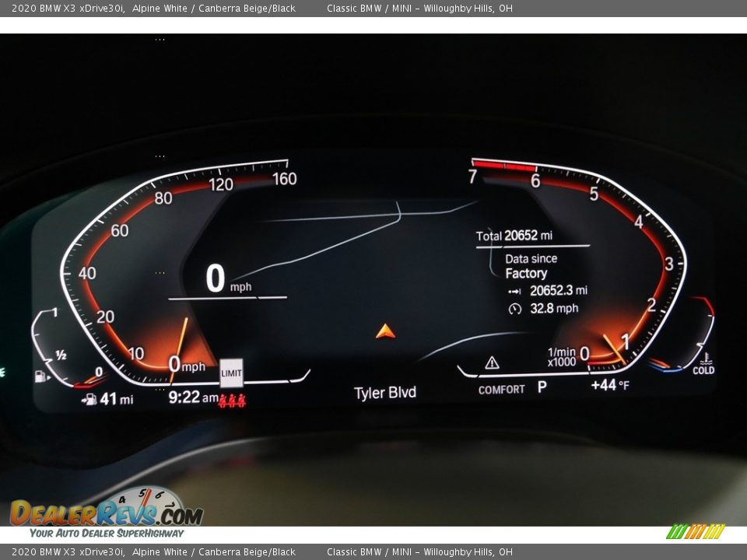Click the fuel pump icon by the fuel gauge
Viewport: 747px width, 560px height.
[42, 376]
